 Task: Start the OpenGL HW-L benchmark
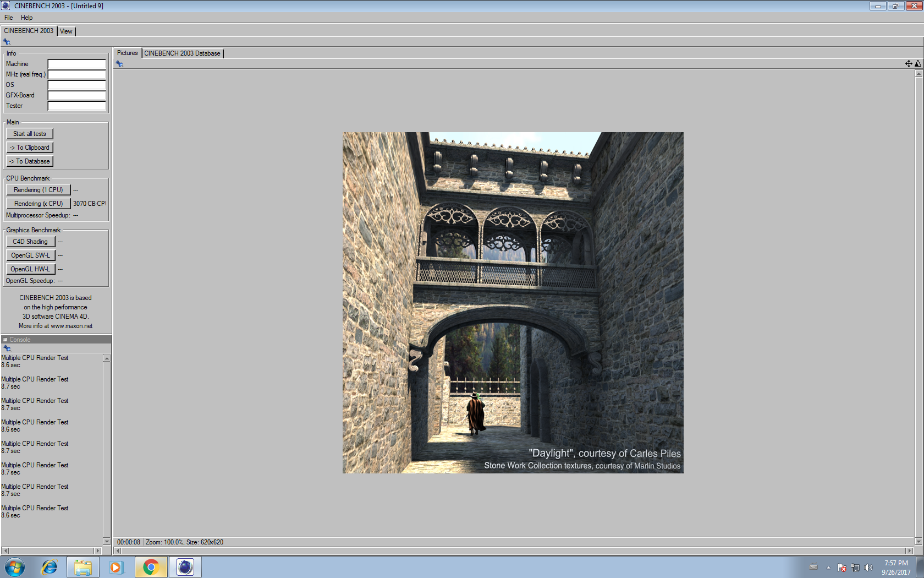point(31,269)
